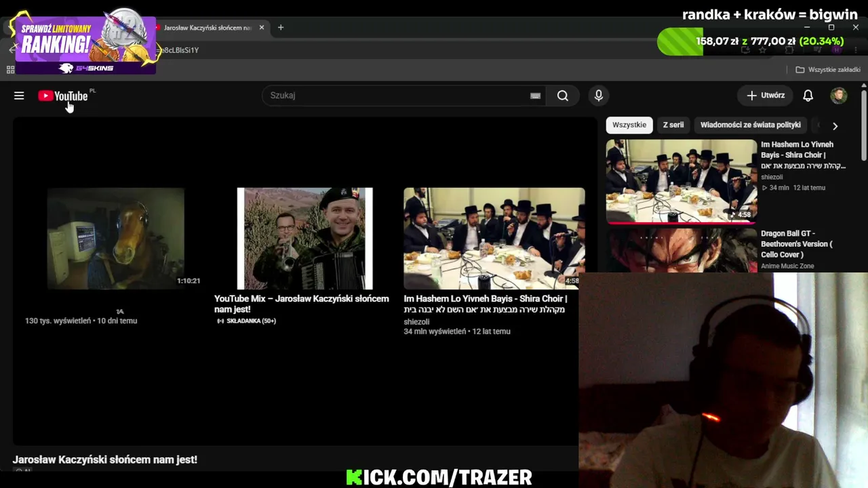Start voice search with the microphone

coord(598,96)
